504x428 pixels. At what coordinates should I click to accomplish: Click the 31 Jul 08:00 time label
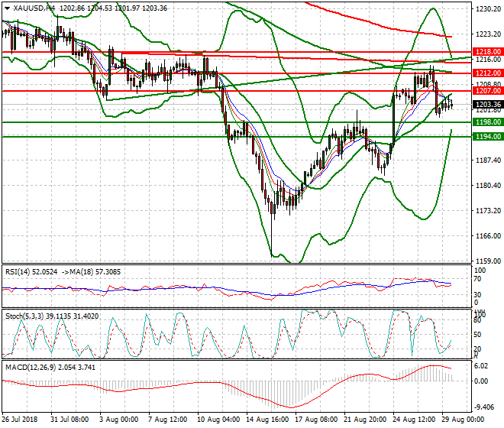69,420
